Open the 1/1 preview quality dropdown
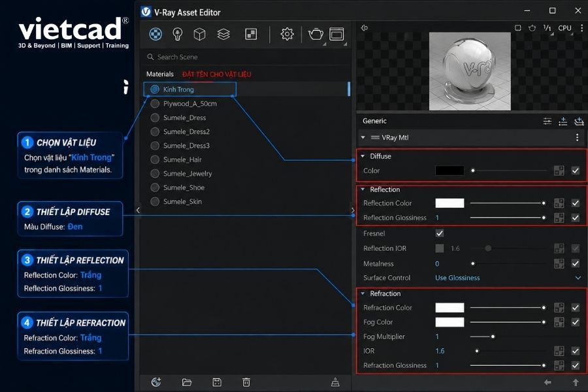The width and height of the screenshot is (588, 392). tap(547, 28)
